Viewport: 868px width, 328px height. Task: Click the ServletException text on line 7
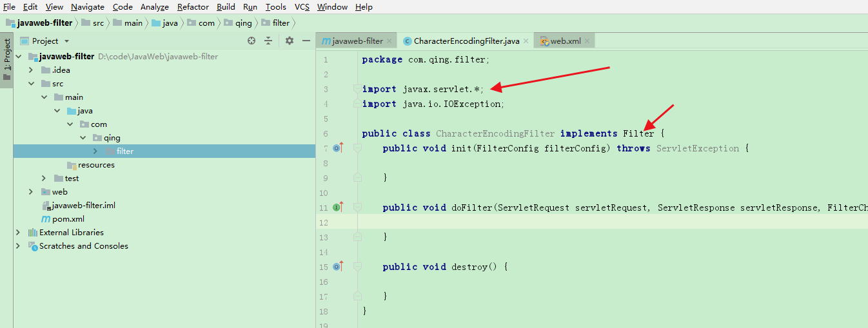pyautogui.click(x=698, y=148)
